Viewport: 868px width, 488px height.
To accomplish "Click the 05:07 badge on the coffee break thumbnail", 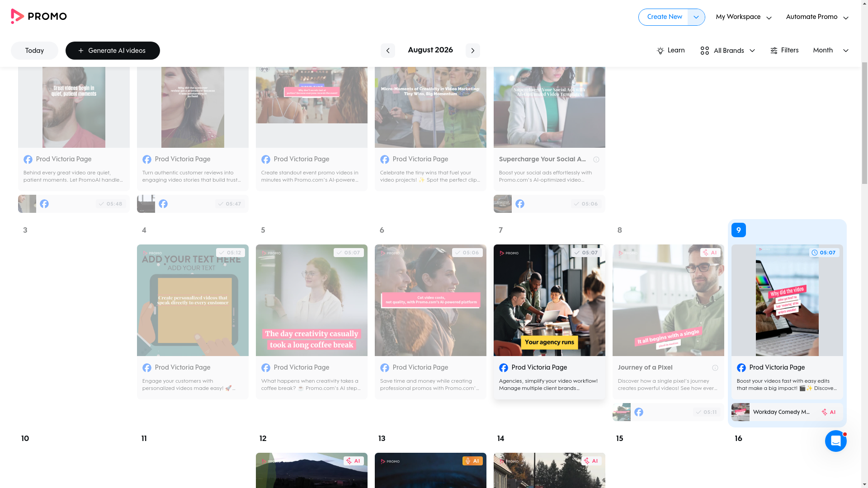I will tap(349, 253).
